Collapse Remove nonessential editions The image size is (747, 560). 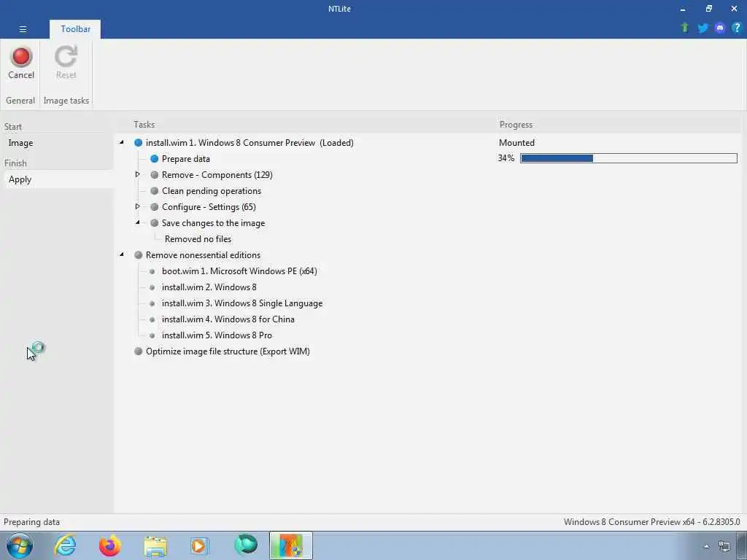coord(122,254)
